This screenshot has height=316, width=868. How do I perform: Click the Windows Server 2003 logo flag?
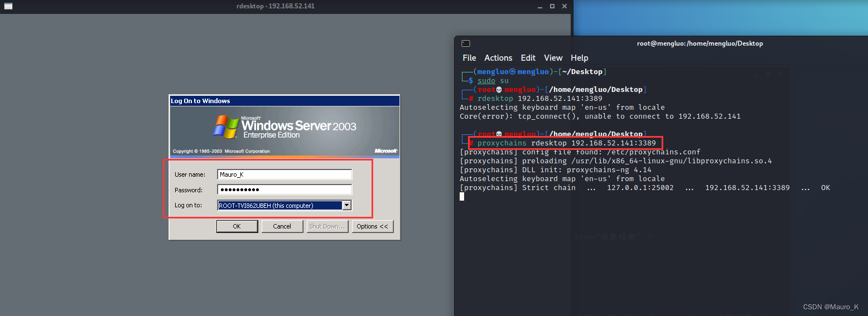226,127
